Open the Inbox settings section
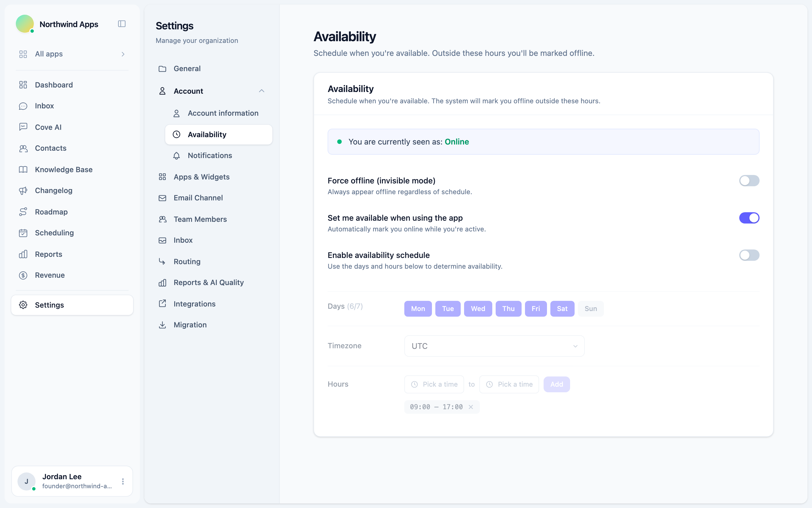Screen dimensions: 812x508 tap(212, 240)
